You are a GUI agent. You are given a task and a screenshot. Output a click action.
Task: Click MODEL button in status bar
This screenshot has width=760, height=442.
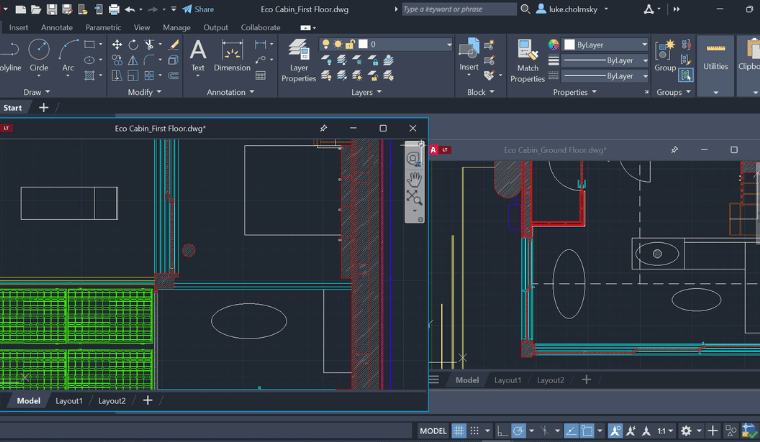coord(433,430)
